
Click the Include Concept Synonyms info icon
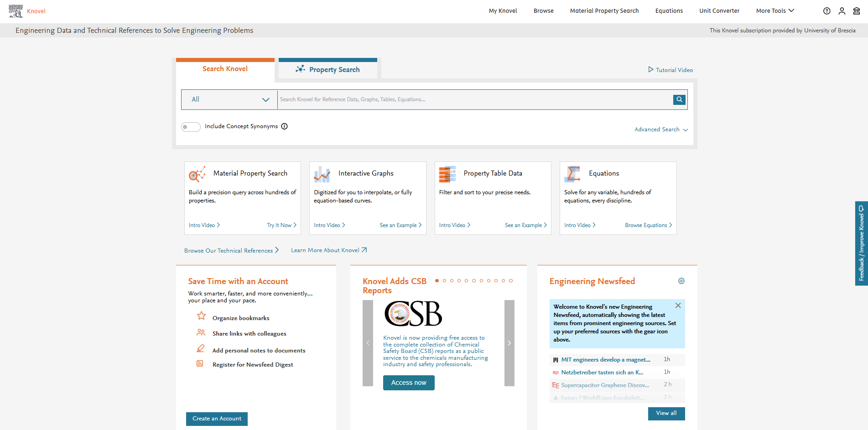(284, 126)
